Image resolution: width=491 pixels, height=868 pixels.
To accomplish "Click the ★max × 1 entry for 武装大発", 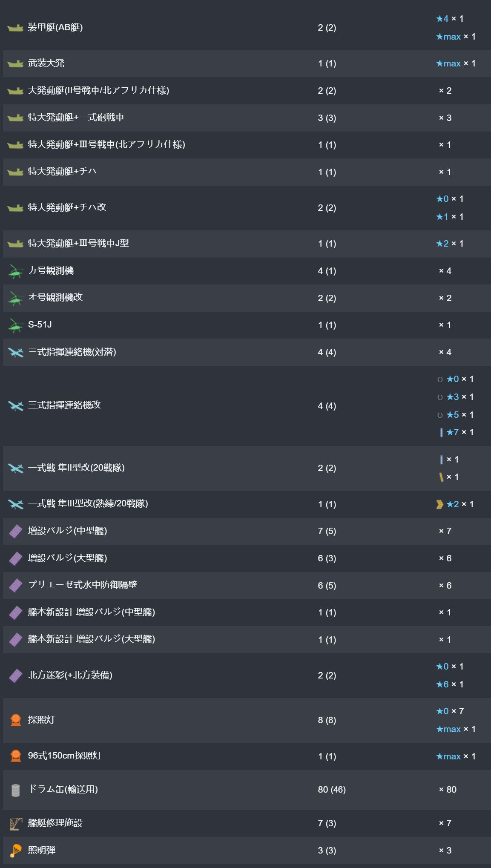I will 456,63.
